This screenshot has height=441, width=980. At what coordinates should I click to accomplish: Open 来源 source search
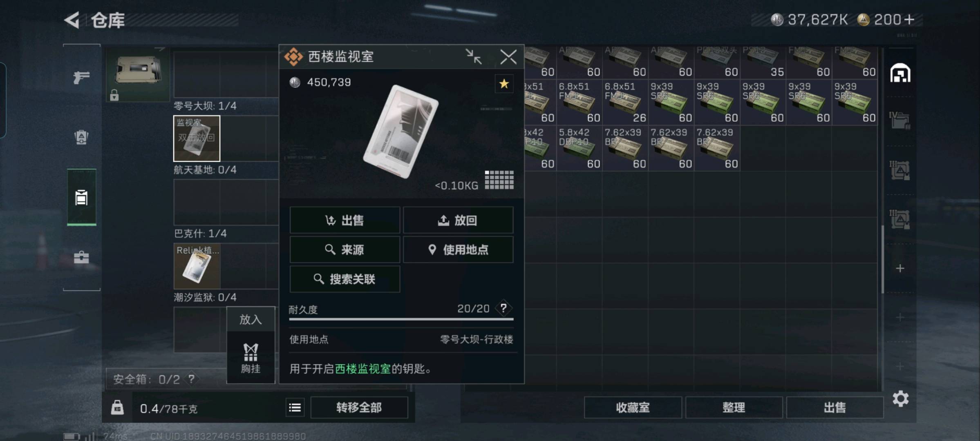point(345,249)
